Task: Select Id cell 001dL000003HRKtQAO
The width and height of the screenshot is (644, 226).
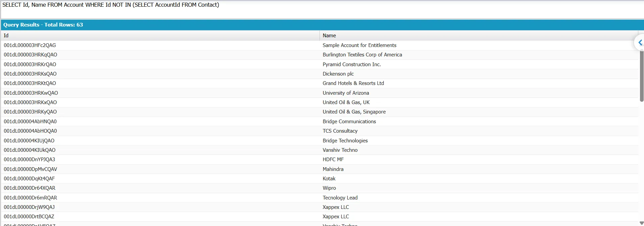Action: [30, 83]
